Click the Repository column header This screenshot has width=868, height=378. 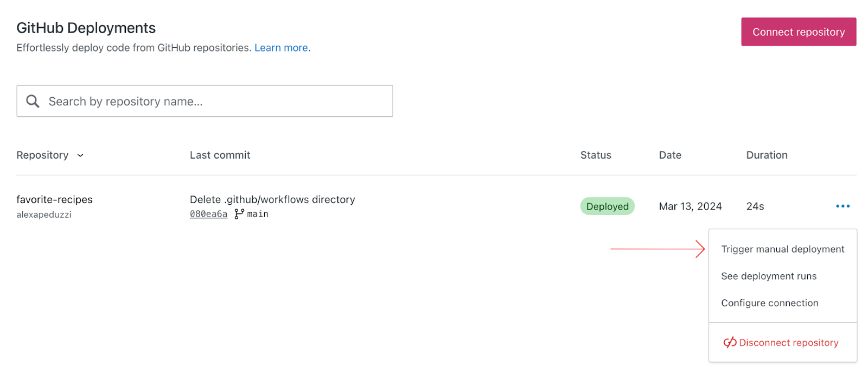click(x=42, y=155)
